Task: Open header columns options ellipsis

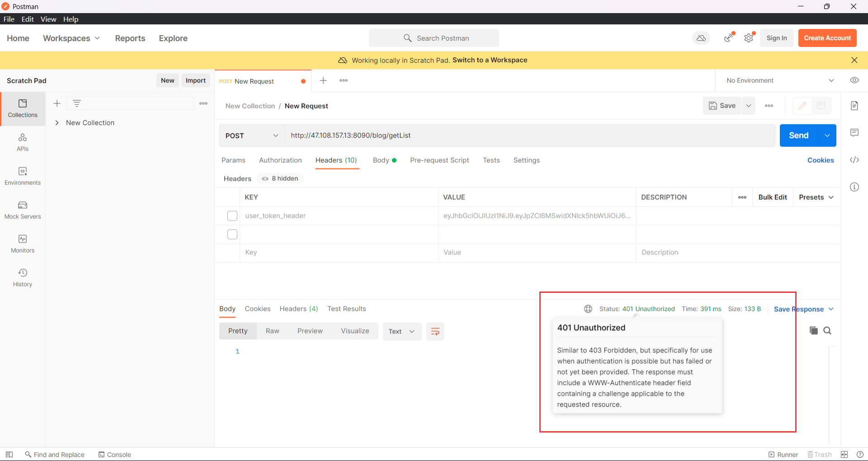Action: [x=742, y=198]
